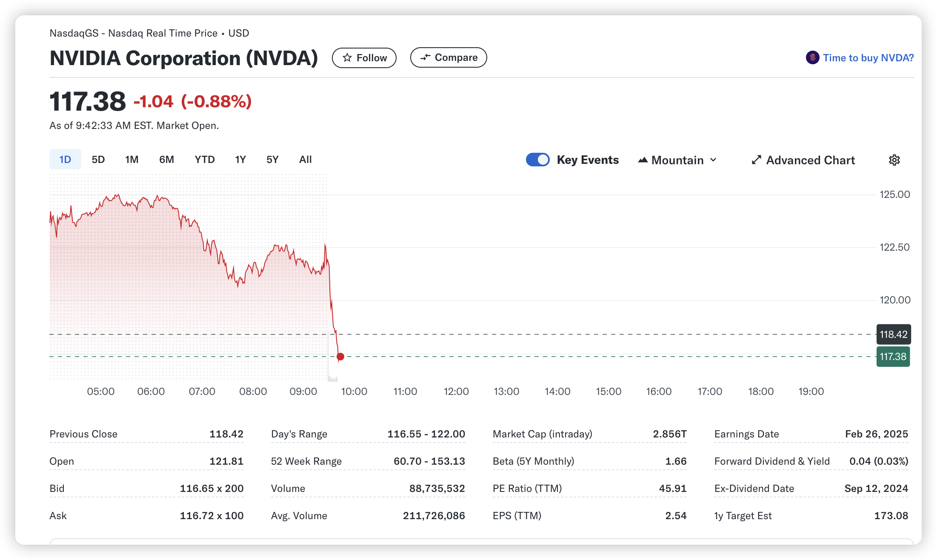Screen dimensions: 937x560
Task: Click the purple dollar icon beside Time to buy
Action: point(812,57)
